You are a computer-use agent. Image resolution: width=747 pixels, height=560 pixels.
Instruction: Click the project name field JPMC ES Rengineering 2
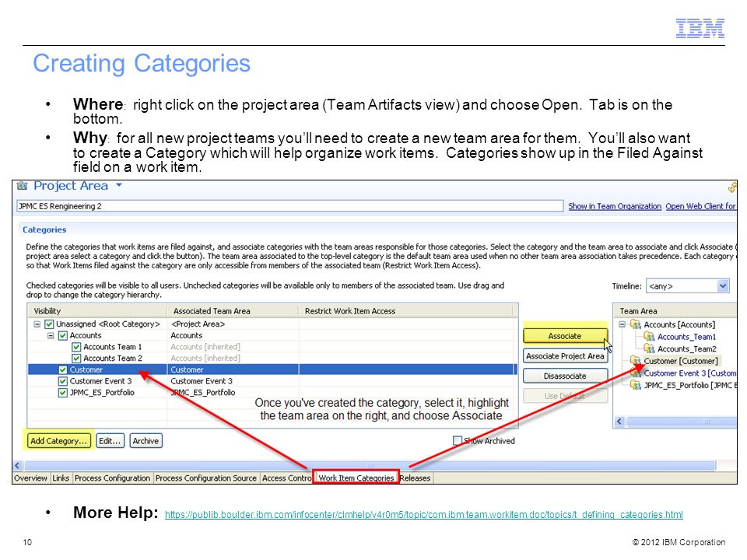[290, 206]
